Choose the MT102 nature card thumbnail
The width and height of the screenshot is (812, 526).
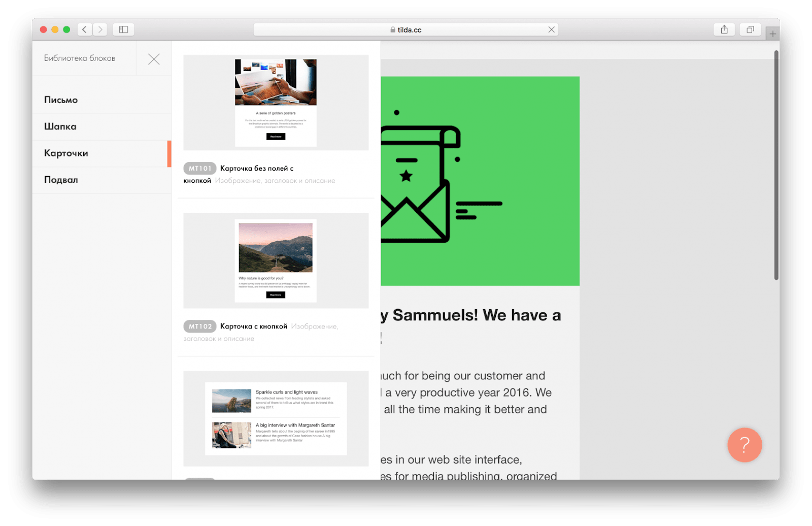[x=276, y=260]
